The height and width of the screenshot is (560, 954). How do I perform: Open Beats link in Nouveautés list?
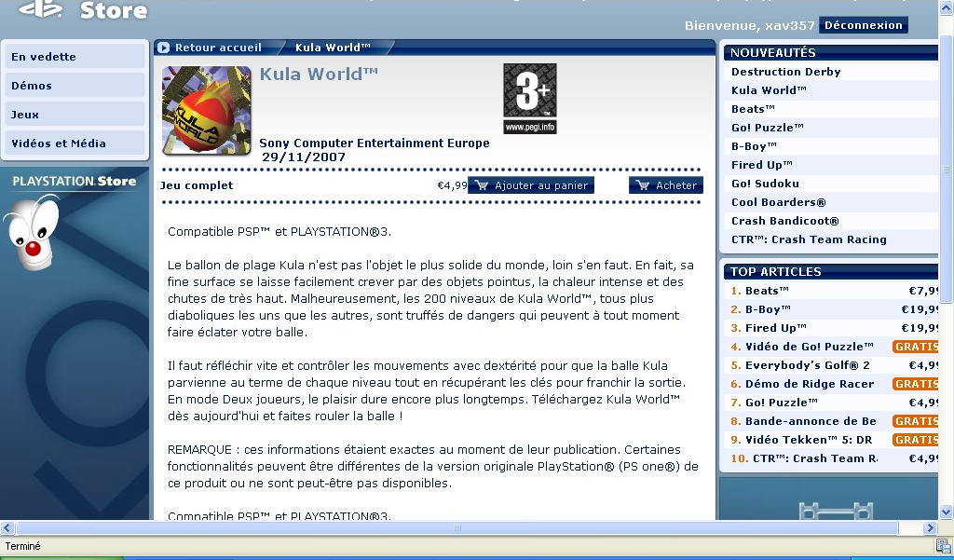point(753,109)
